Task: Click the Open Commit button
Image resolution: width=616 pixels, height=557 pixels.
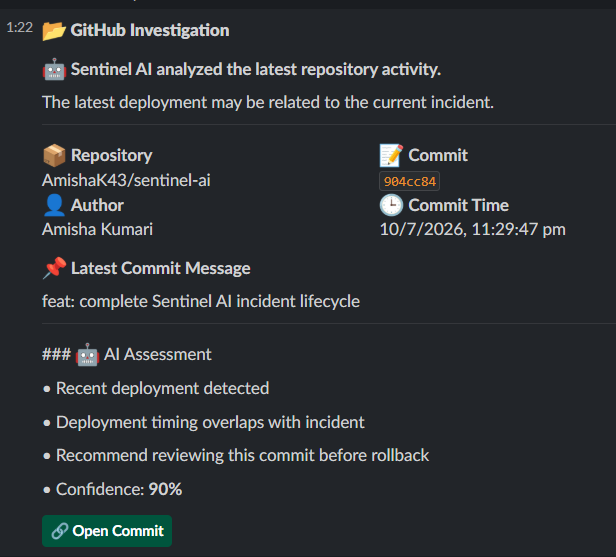Action: [x=107, y=531]
